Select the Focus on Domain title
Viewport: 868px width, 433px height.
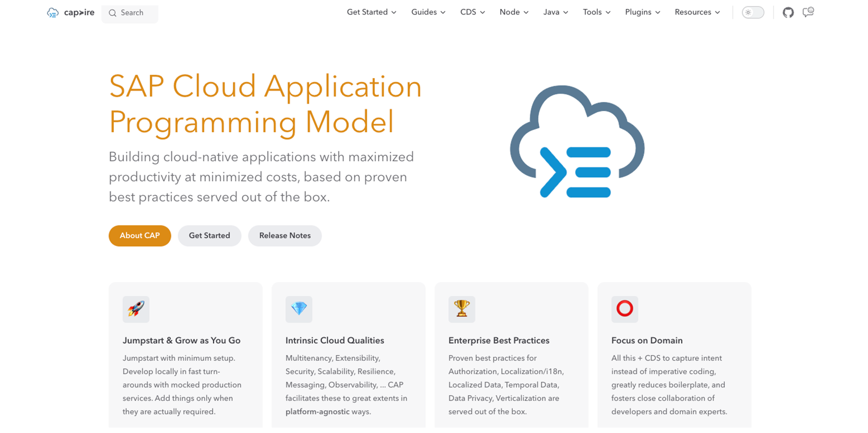pos(647,340)
